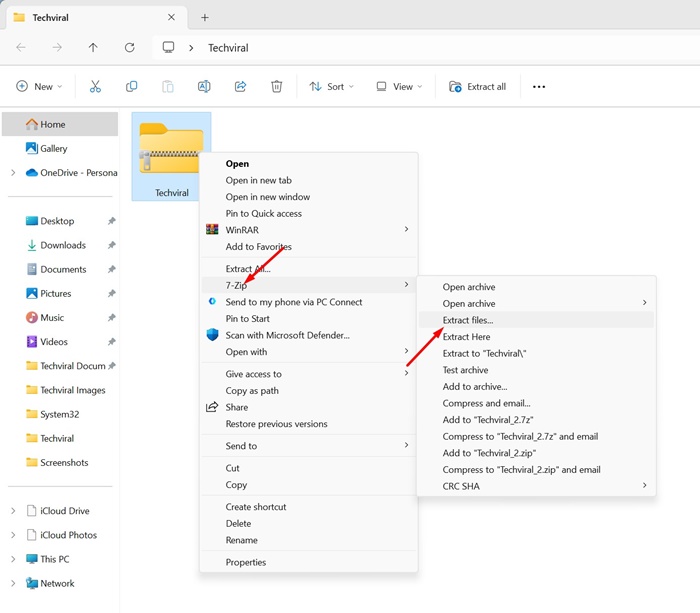Open Gallery in navigation pane

60,148
